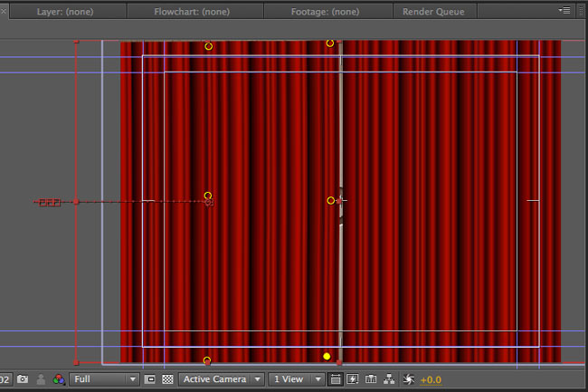Click the Timeline button icon
588x392 pixels.
point(371,379)
